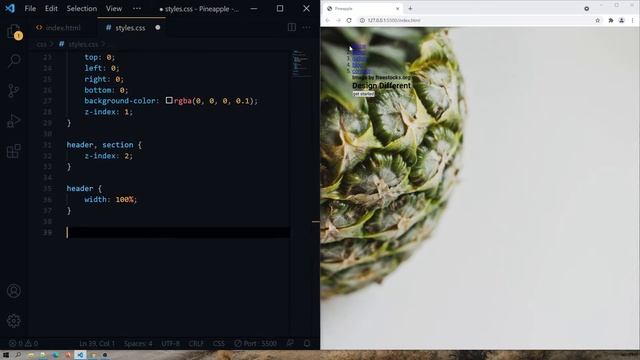Open the Chrome three-dot menu
The width and height of the screenshot is (640, 360).
[633, 20]
